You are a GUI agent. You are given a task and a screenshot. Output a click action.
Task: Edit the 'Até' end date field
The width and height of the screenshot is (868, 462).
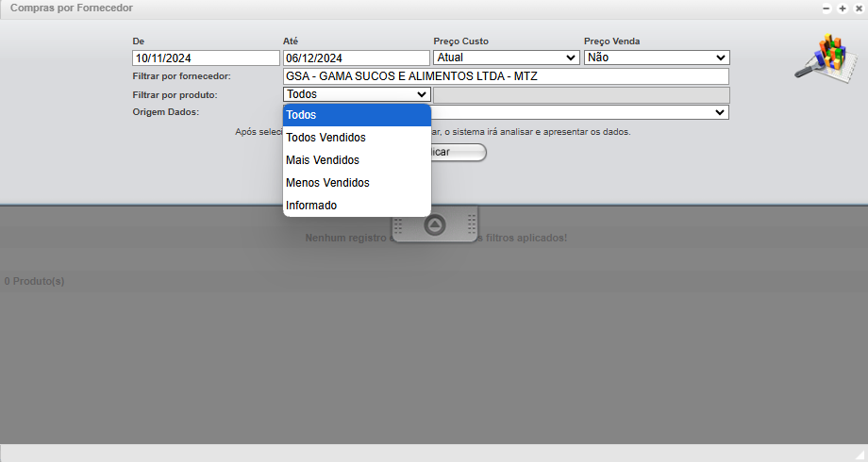pyautogui.click(x=357, y=58)
